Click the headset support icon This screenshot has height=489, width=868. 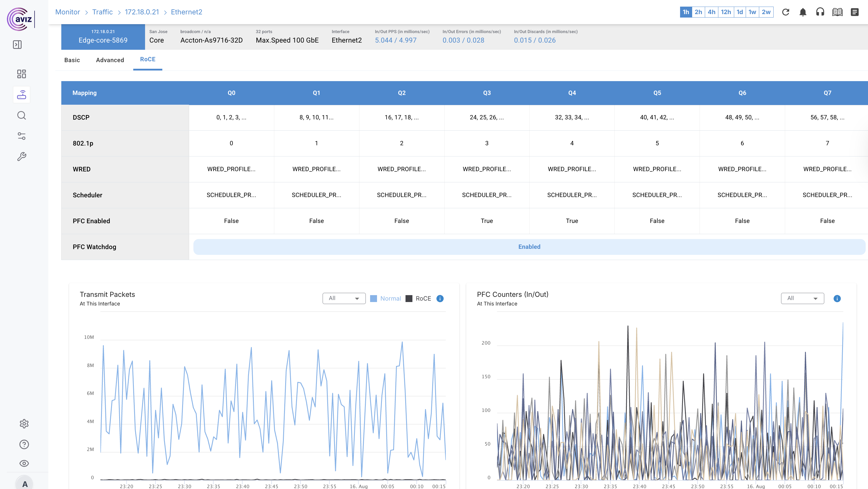(820, 12)
